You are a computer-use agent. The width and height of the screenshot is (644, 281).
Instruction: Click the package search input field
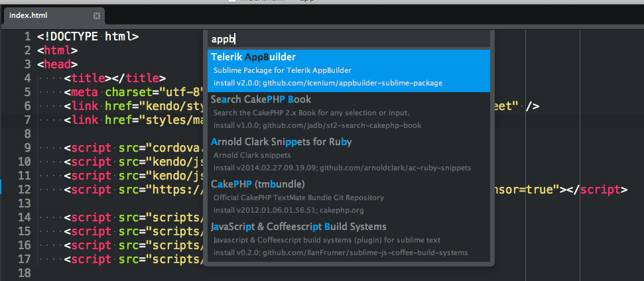tap(349, 39)
